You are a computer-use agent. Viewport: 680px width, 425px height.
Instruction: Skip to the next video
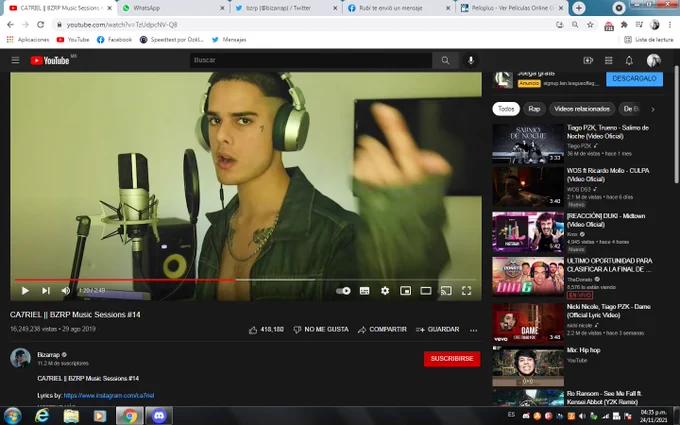coord(46,291)
